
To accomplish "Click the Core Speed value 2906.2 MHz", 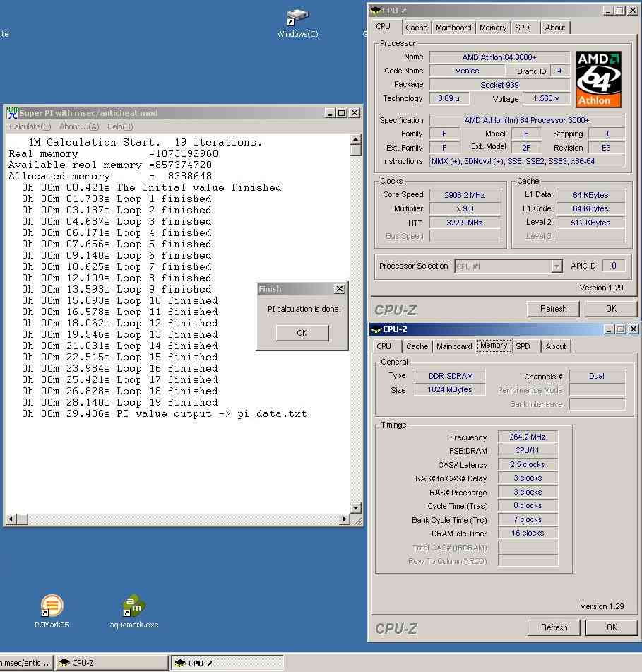I will coord(465,195).
